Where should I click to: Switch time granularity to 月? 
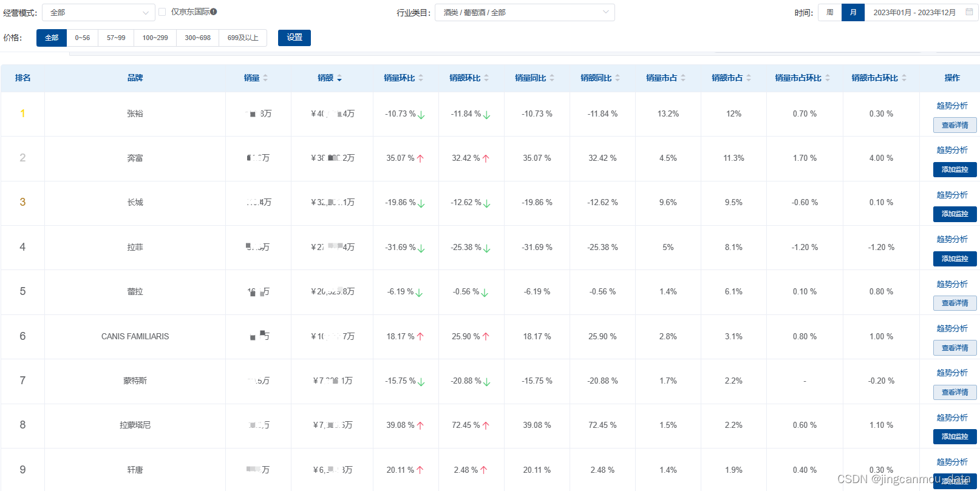[853, 12]
